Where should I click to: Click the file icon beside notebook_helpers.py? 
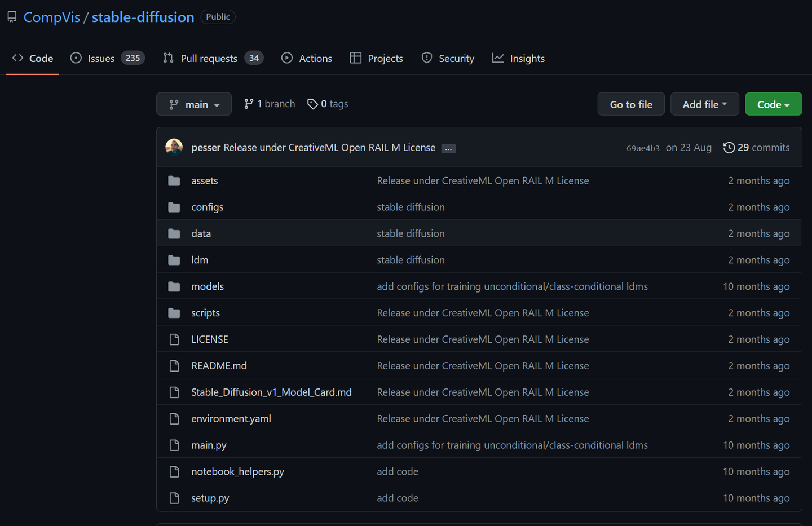174,472
